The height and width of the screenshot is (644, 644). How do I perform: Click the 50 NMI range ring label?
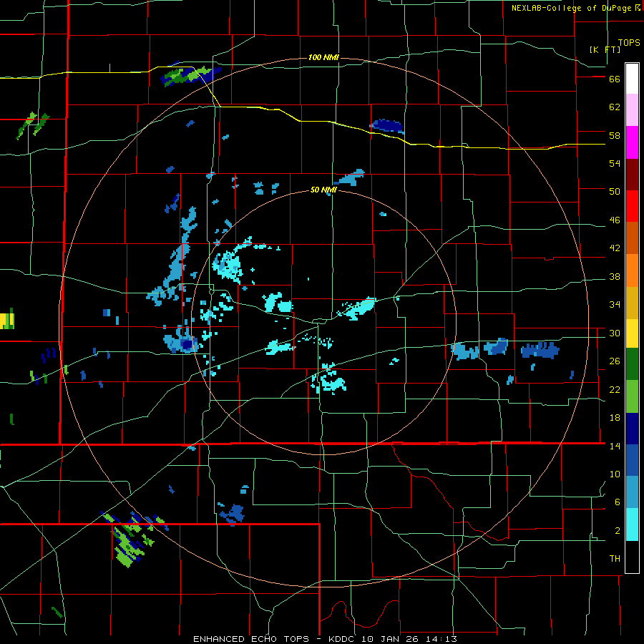(x=323, y=190)
